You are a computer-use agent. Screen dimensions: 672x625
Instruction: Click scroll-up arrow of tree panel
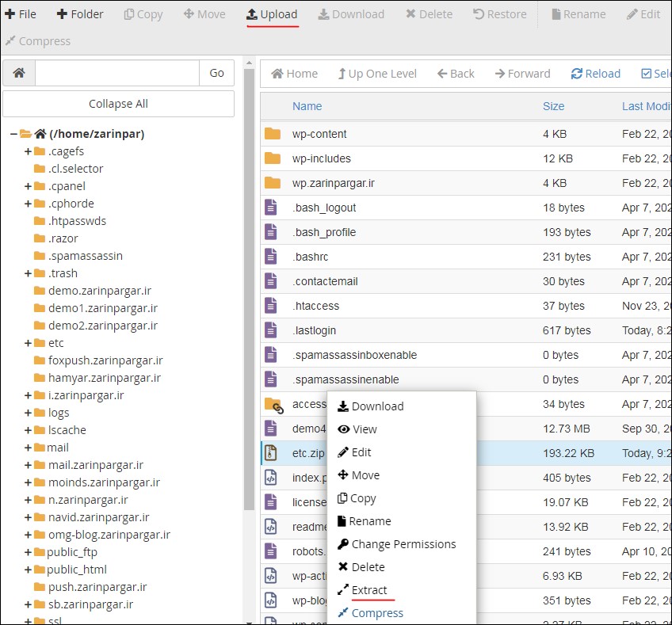249,63
